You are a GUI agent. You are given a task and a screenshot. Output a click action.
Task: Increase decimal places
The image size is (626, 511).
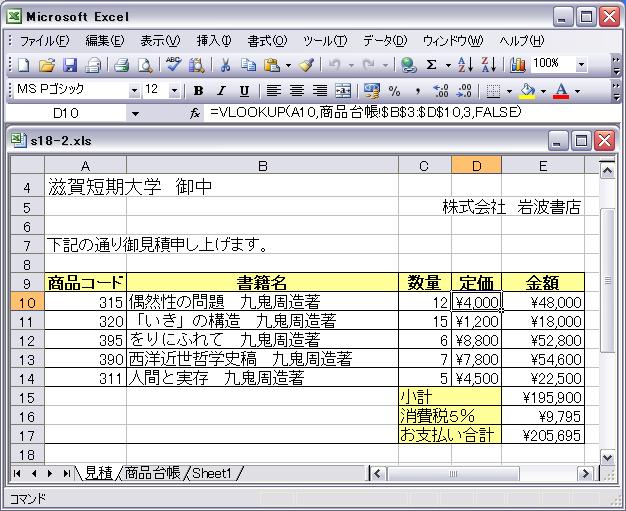441,91
